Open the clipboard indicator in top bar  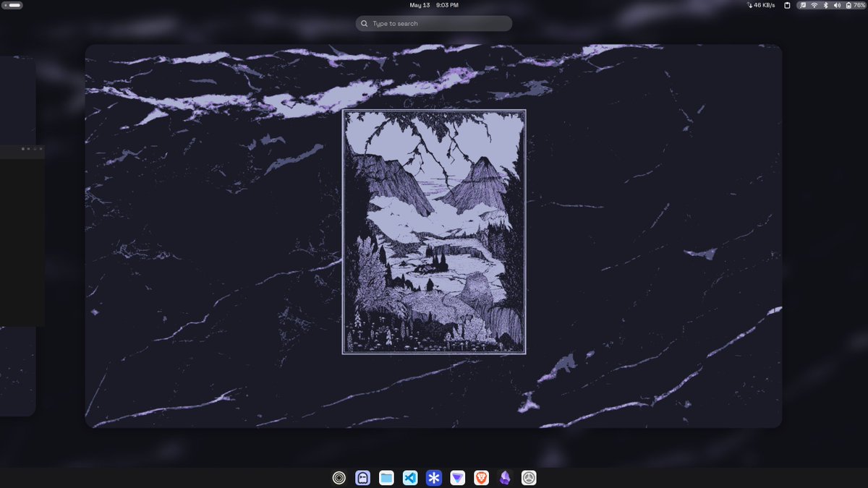[787, 5]
